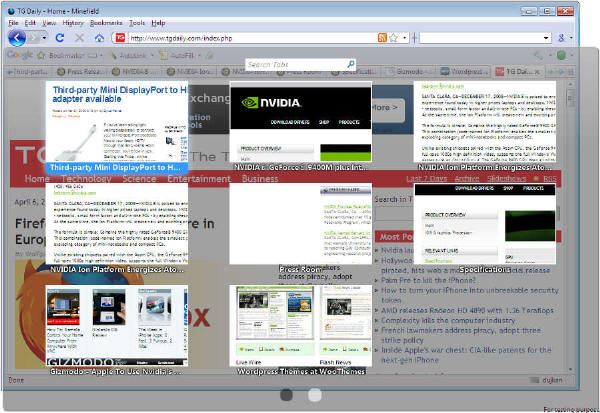
Task: Switch to the Press Relea... tab in tab strip
Action: pyautogui.click(x=81, y=72)
